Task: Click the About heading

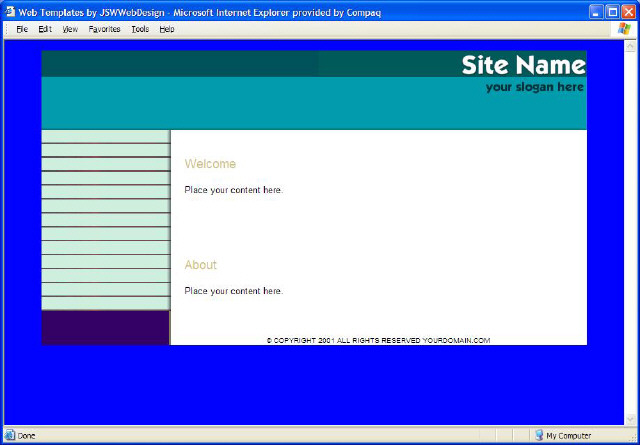Action: coord(200,265)
